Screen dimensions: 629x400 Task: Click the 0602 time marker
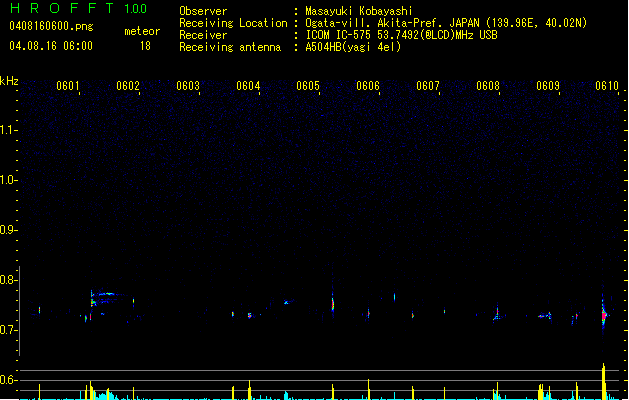128,86
